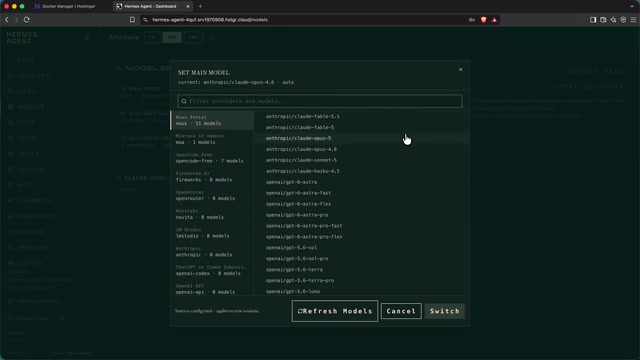Cancel the model selection dialog
This screenshot has width=640, height=360.
pos(401,311)
